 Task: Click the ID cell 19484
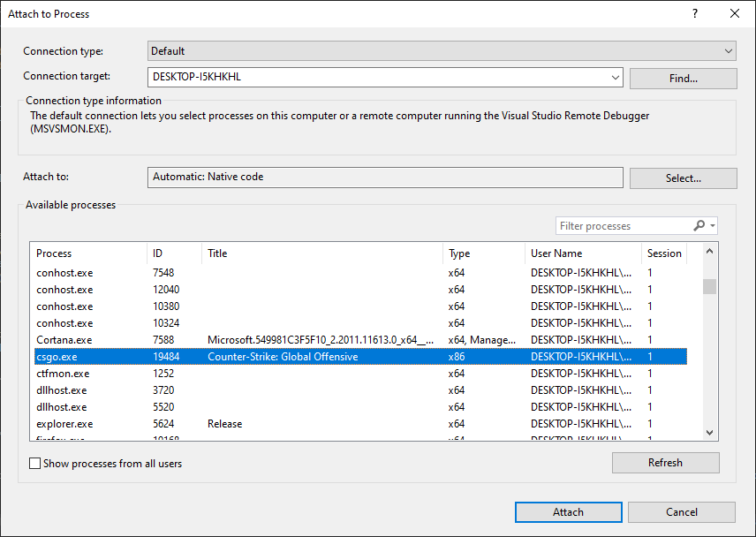pyautogui.click(x=166, y=357)
